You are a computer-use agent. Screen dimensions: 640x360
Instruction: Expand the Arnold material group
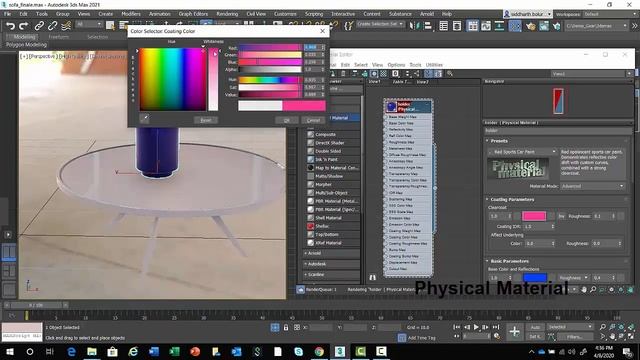pyautogui.click(x=313, y=253)
